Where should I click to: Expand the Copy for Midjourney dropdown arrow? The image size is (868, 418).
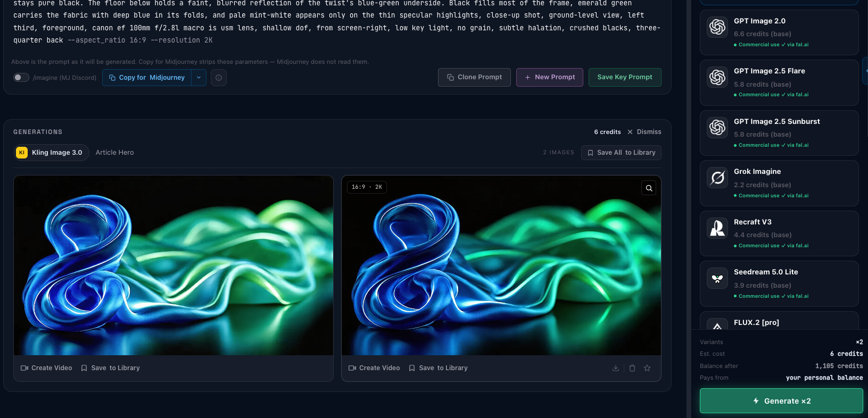pos(199,78)
